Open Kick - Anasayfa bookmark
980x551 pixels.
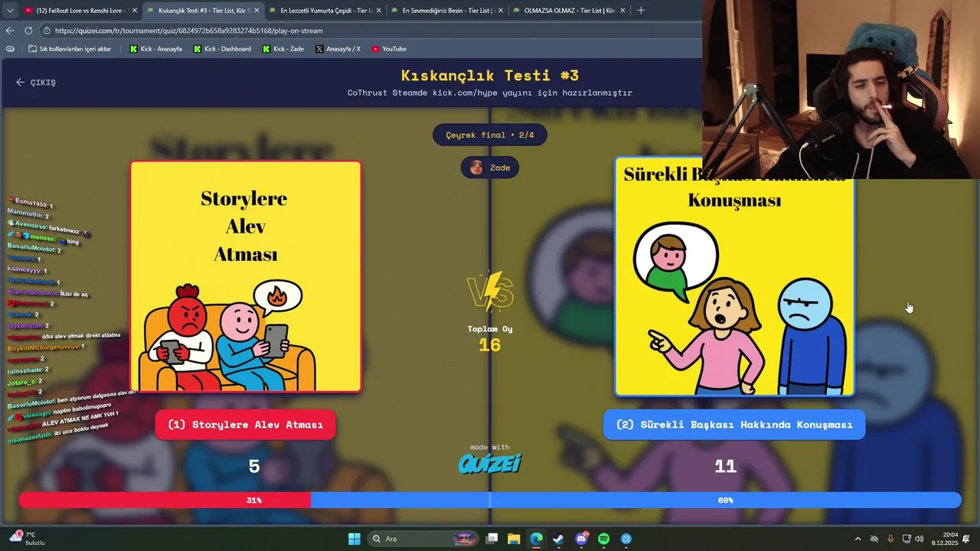pos(155,49)
